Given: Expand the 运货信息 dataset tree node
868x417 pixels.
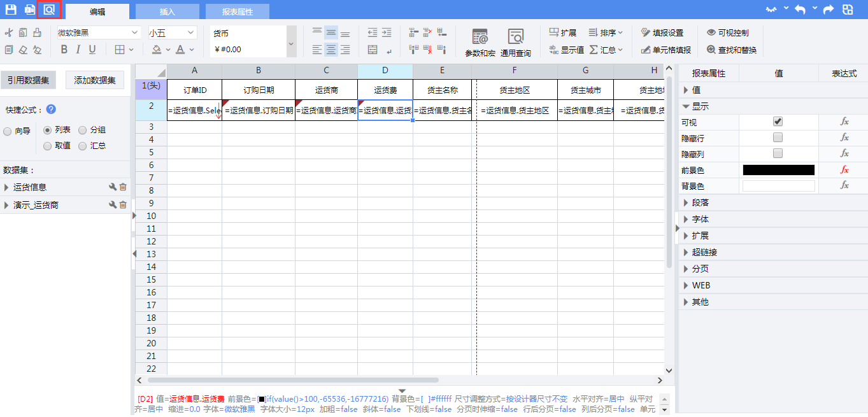Looking at the screenshot, I should (x=6, y=187).
